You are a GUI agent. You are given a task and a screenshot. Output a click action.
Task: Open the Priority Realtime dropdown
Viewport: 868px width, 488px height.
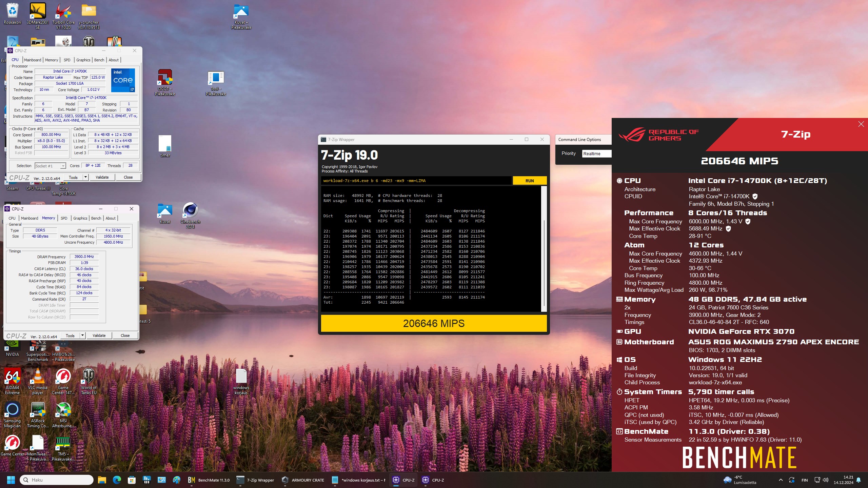pos(597,154)
